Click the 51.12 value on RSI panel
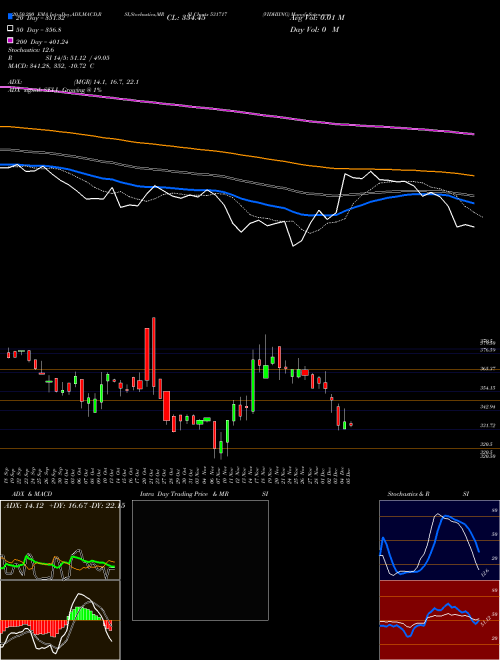The image size is (500, 660). [485, 622]
